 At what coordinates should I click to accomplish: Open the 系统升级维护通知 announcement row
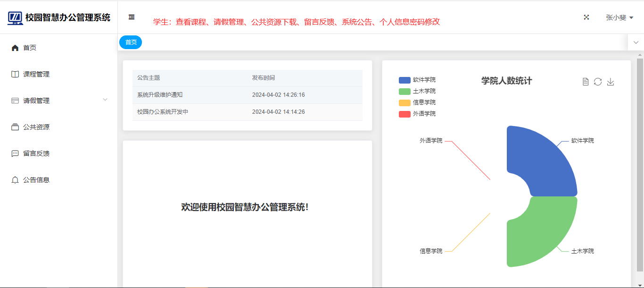[160, 95]
